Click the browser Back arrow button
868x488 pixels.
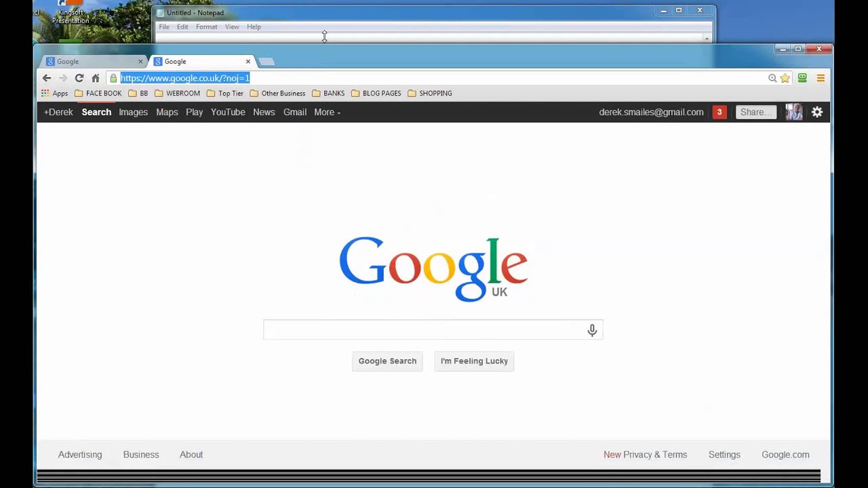click(x=47, y=78)
